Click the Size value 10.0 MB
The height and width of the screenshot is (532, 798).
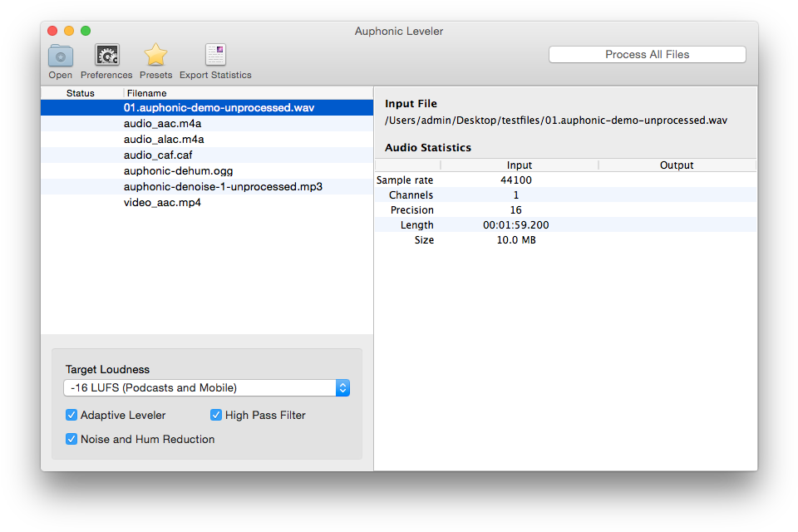(x=516, y=239)
